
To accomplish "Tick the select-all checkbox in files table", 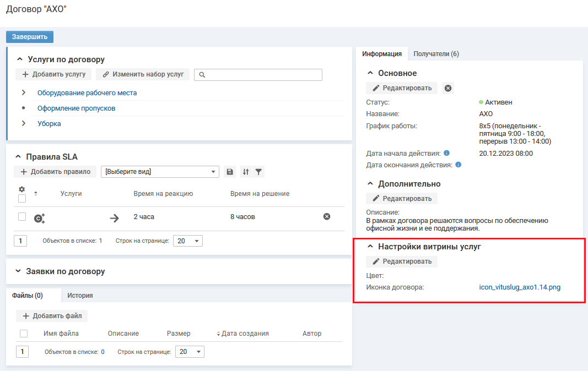I will pos(24,334).
